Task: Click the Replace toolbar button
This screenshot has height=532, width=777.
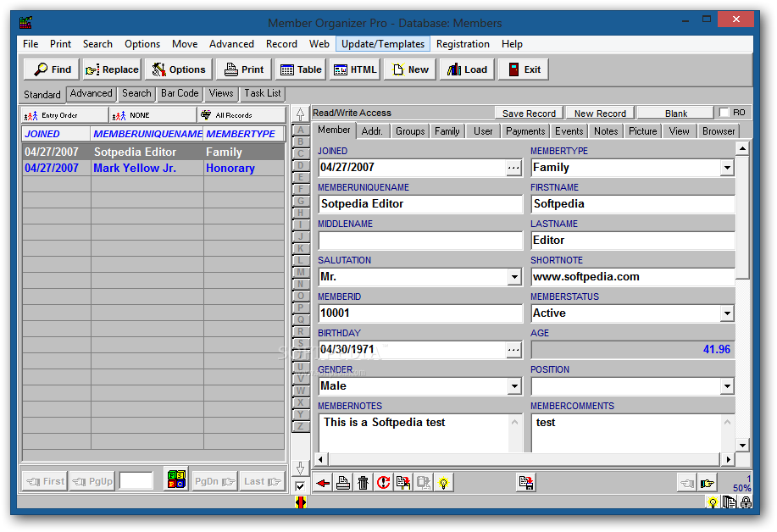Action: [112, 69]
